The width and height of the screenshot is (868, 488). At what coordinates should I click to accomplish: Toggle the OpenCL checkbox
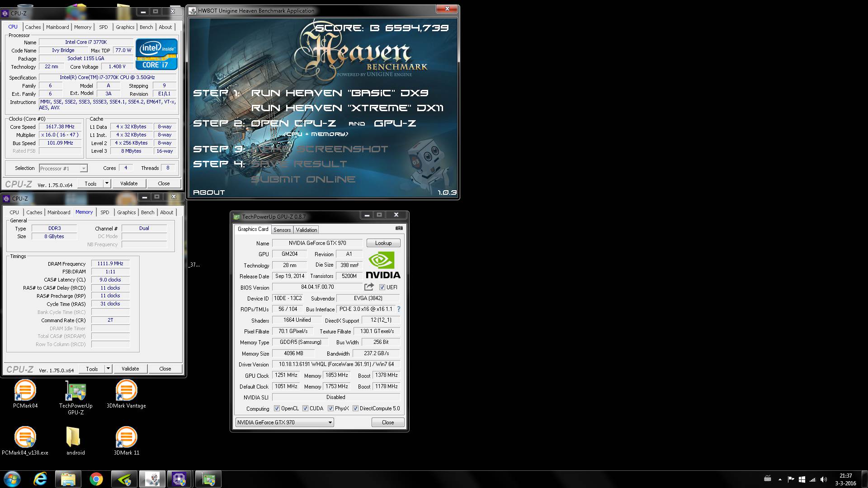click(277, 408)
